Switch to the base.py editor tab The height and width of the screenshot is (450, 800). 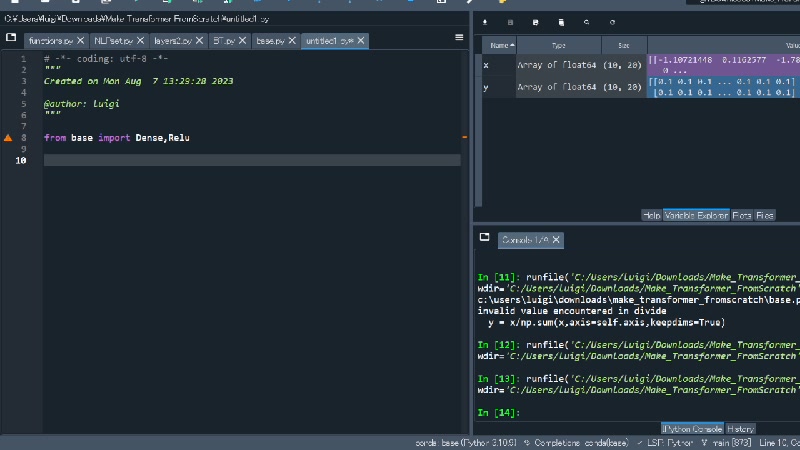270,41
